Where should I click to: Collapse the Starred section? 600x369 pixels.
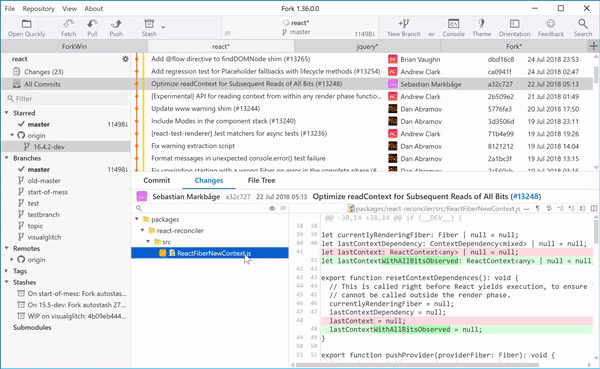click(x=7, y=113)
